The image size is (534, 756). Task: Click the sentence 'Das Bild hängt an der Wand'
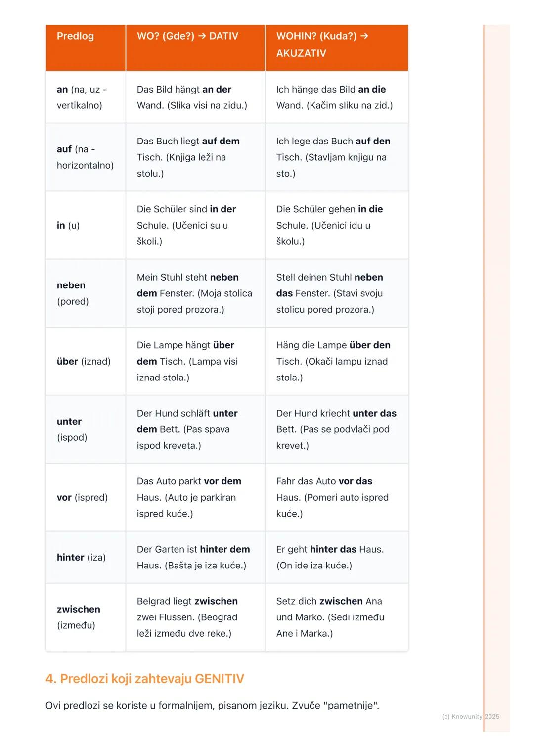click(x=192, y=97)
